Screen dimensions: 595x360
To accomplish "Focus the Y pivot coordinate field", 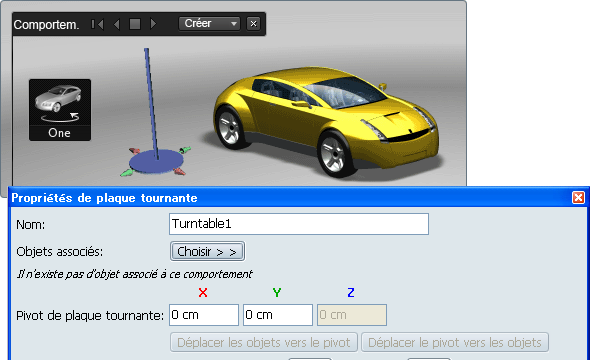I will pyautogui.click(x=278, y=315).
